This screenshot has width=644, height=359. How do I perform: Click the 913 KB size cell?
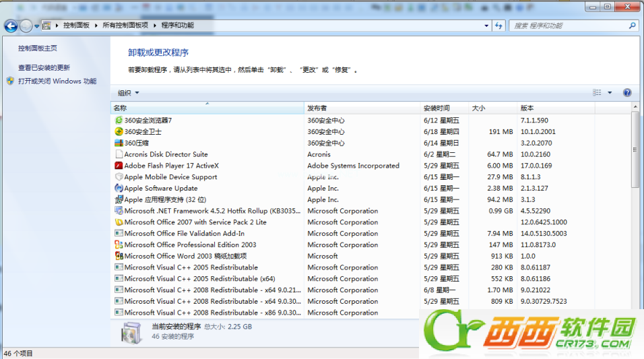[502, 256]
